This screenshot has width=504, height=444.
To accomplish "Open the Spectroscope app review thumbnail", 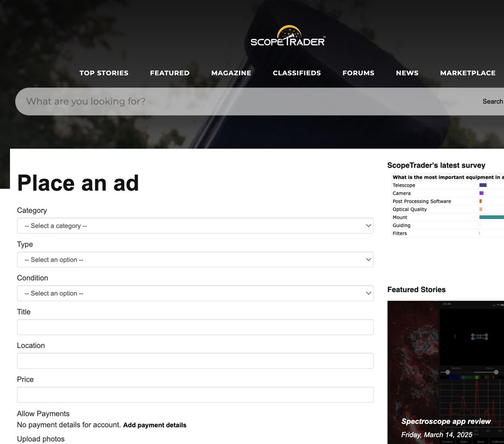I will click(445, 373).
